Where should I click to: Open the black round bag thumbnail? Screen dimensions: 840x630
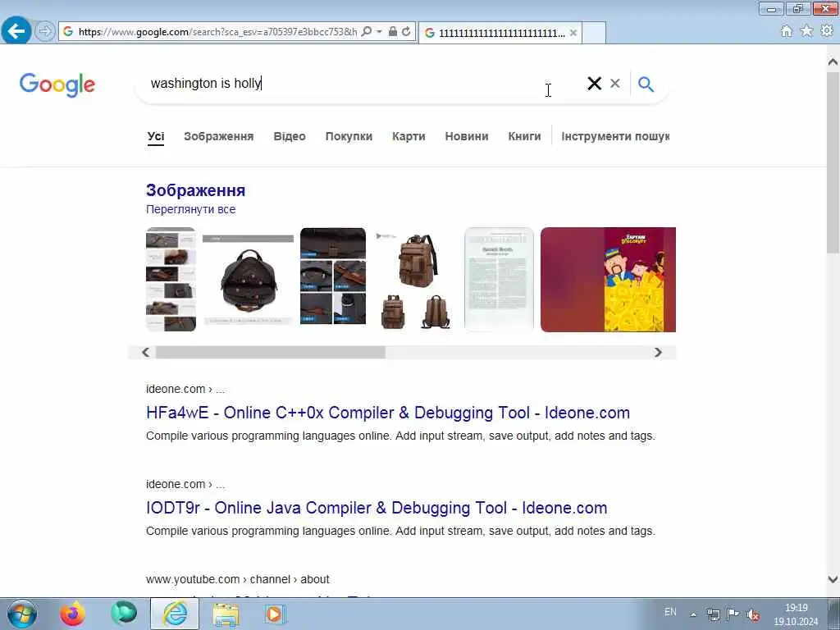pos(248,279)
